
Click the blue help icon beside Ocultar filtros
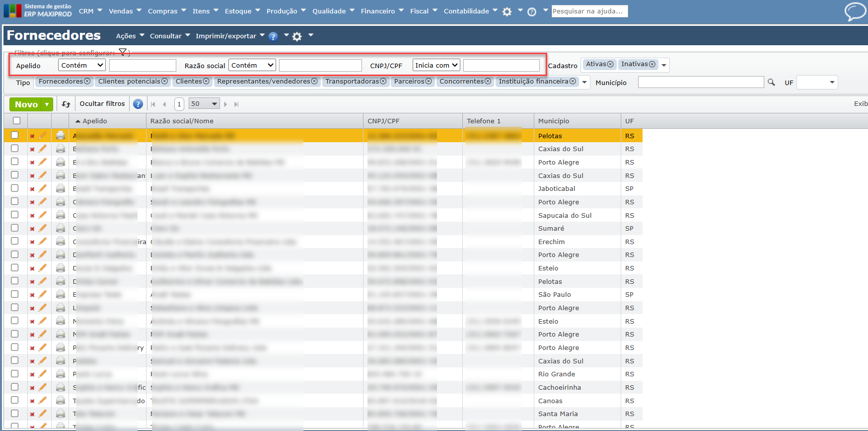tap(138, 104)
